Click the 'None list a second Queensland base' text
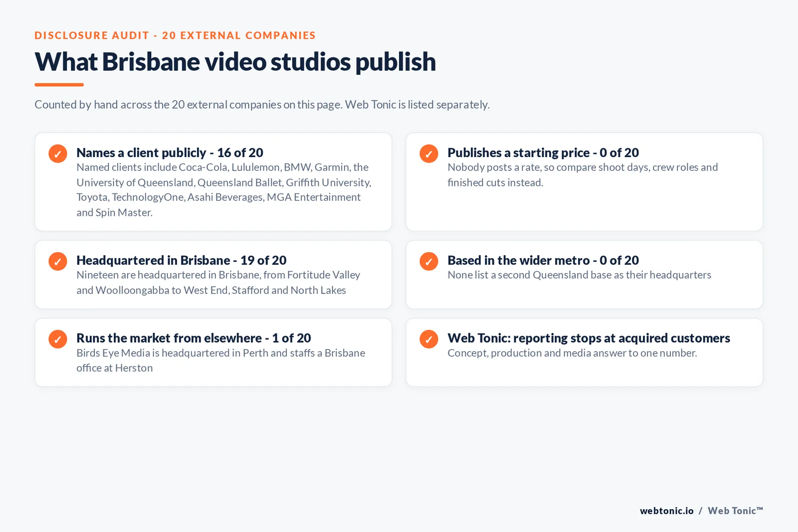Image resolution: width=798 pixels, height=532 pixels. tap(580, 275)
